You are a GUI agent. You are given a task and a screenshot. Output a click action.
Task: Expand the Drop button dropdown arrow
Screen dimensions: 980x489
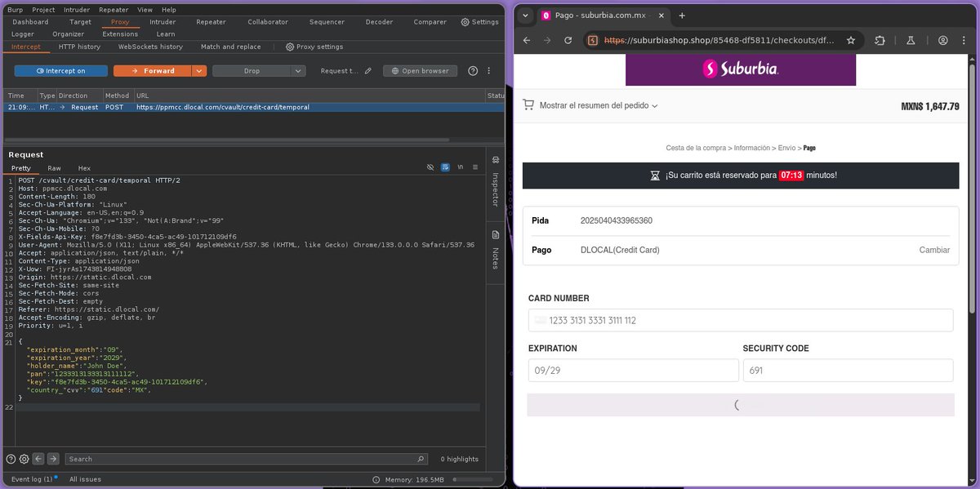coord(298,71)
